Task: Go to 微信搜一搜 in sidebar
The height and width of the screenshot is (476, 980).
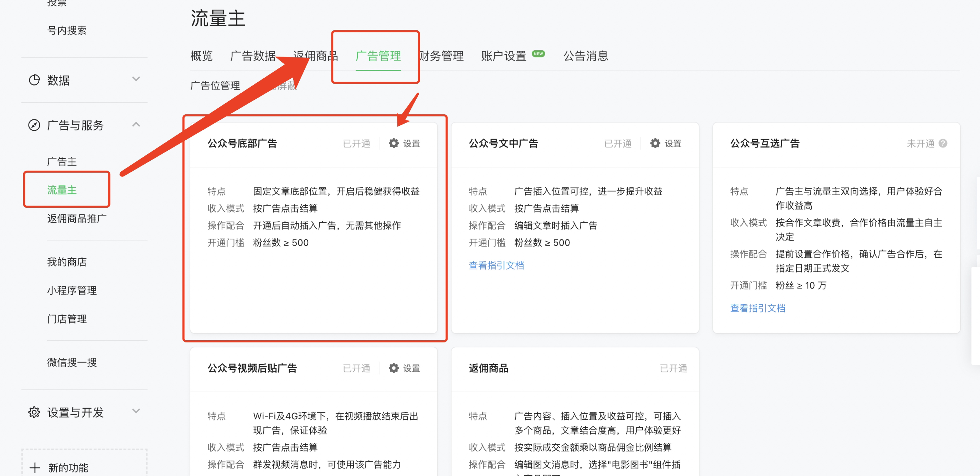Action: click(x=72, y=362)
